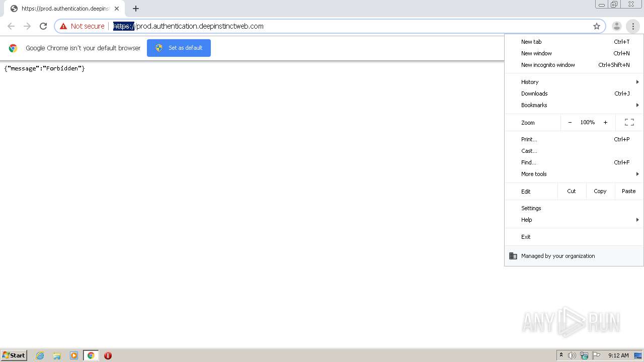Open the profile avatar icon
Image resolution: width=644 pixels, height=362 pixels.
pos(616,26)
